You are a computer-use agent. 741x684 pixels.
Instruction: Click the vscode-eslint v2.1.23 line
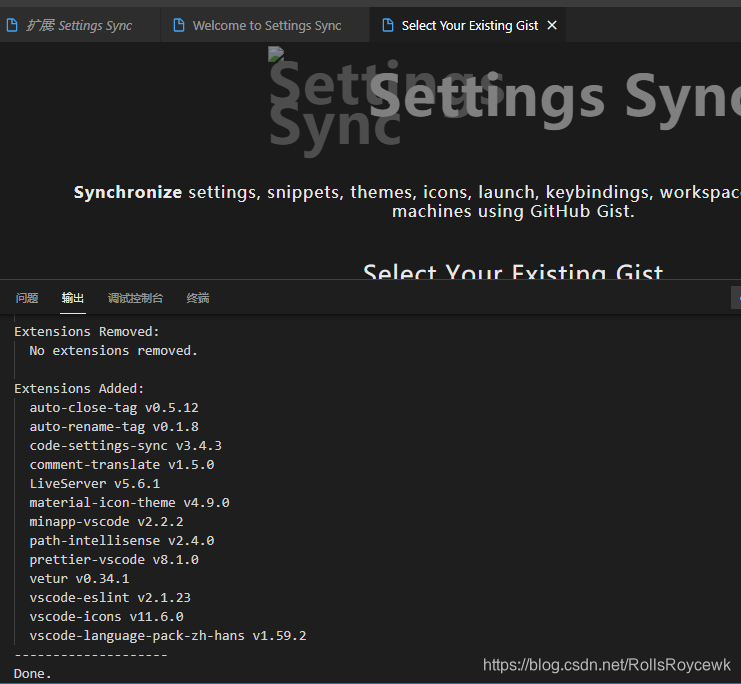pyautogui.click(x=110, y=597)
